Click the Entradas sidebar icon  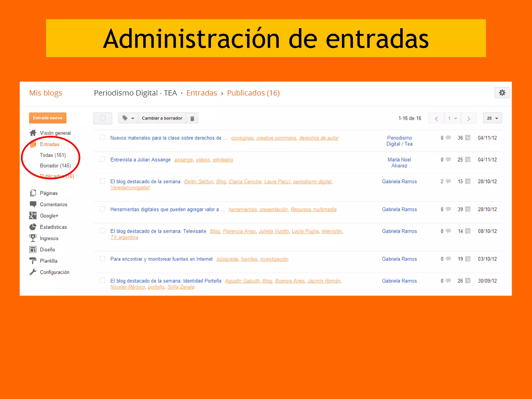[x=33, y=144]
